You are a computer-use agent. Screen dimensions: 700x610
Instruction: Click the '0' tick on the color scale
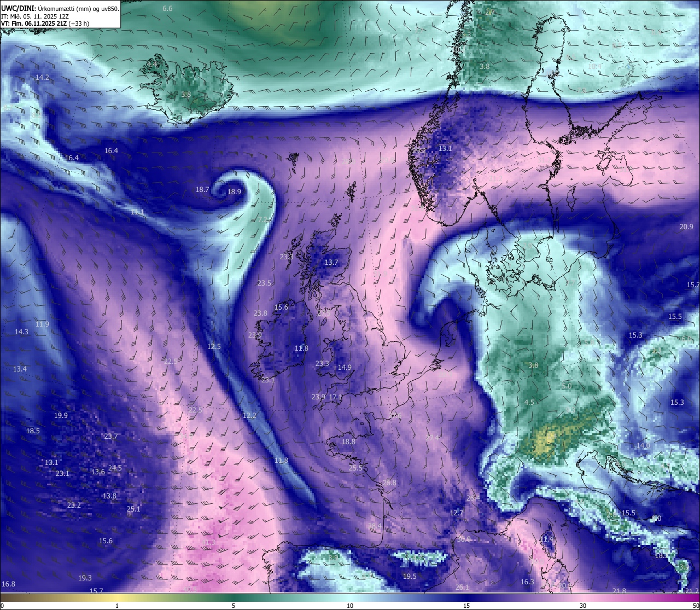[2, 606]
